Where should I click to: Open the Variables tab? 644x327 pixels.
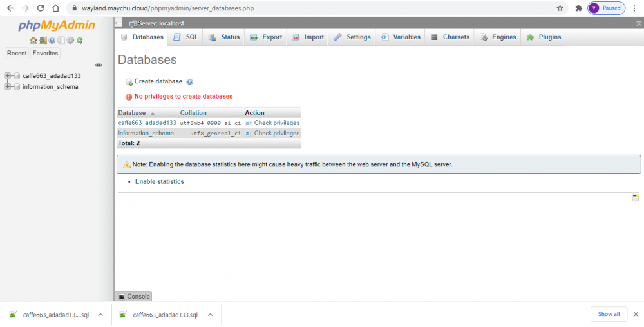pos(401,37)
